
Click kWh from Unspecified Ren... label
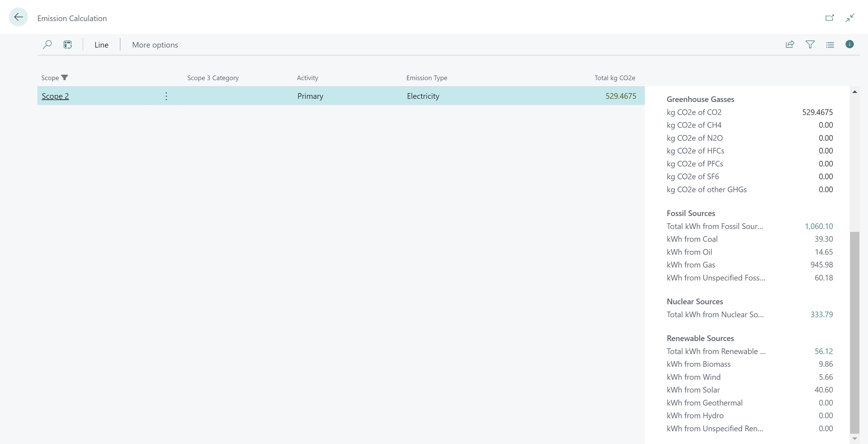tap(715, 429)
